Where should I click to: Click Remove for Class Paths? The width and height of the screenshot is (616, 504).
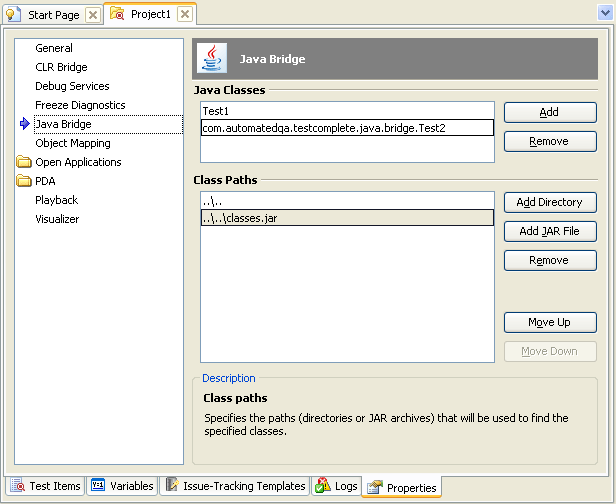[x=550, y=260]
